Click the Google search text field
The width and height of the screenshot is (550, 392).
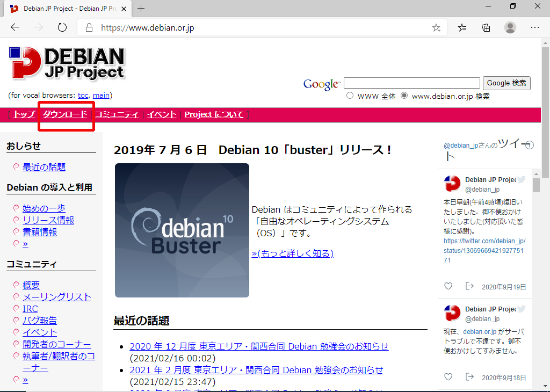412,83
